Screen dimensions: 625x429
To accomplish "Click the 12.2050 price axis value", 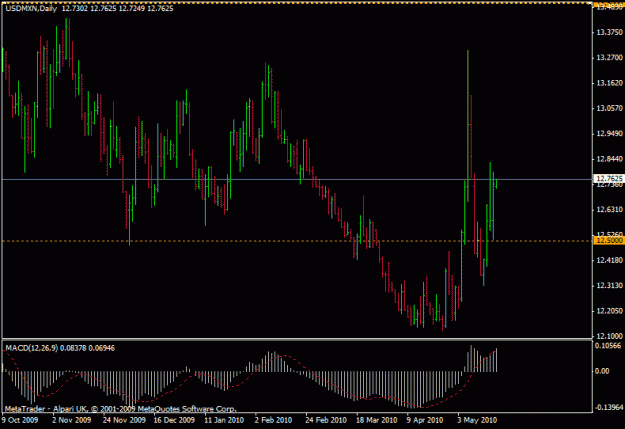I will (x=609, y=311).
